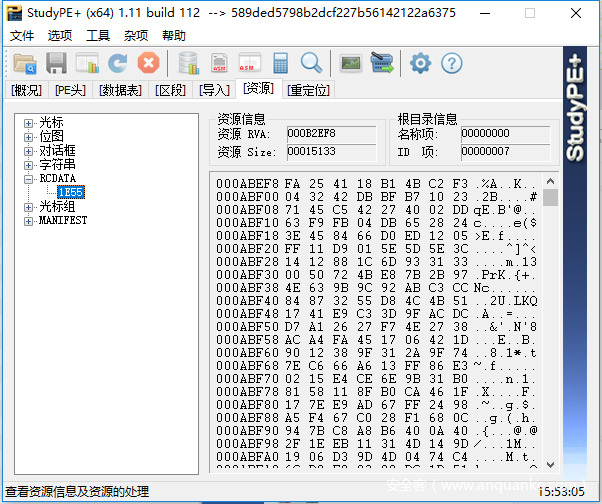Click the red X close file icon
This screenshot has width=602, height=504.
tap(148, 64)
